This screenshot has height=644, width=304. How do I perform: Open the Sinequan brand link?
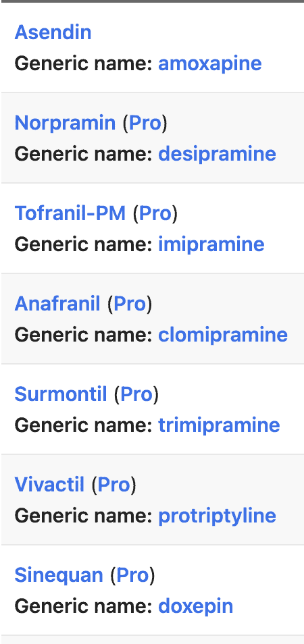coord(59,575)
